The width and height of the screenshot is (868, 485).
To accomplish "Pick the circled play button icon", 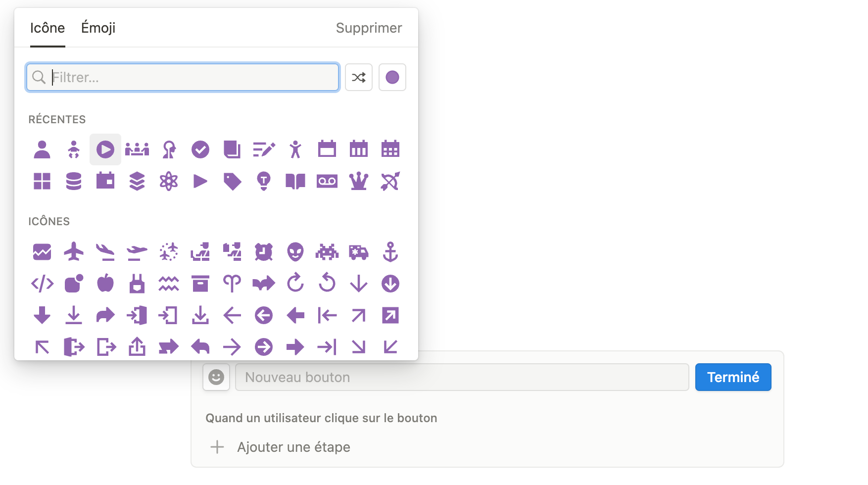I will 105,149.
